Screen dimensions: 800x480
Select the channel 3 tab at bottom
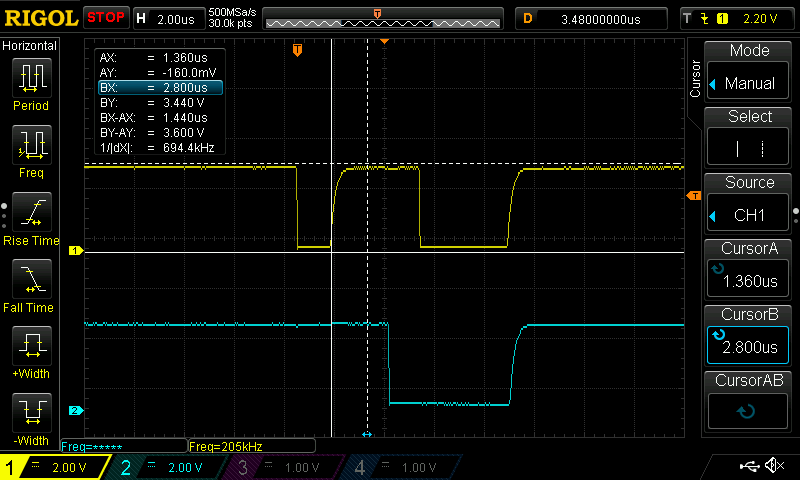(283, 467)
